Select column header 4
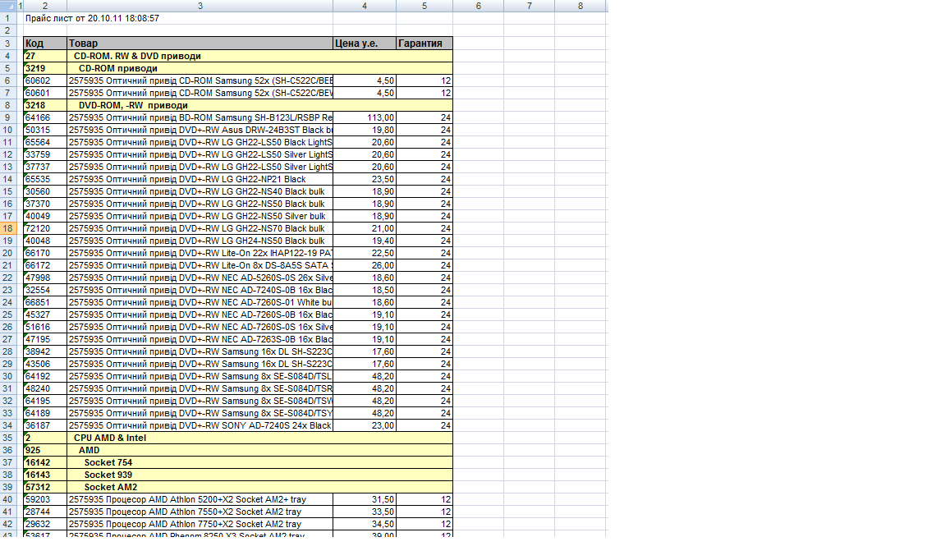Viewport: 927px width, 560px height. click(x=365, y=6)
